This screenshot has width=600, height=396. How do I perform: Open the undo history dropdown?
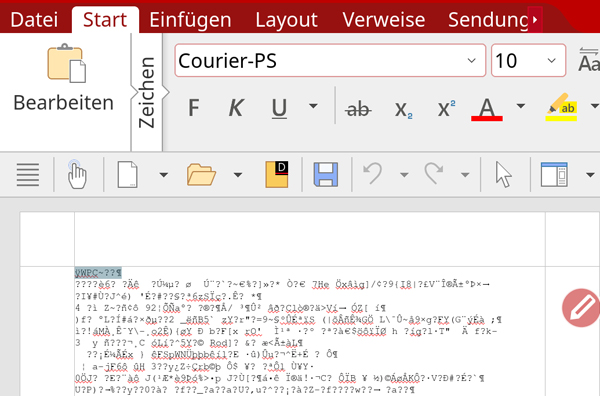[404, 175]
